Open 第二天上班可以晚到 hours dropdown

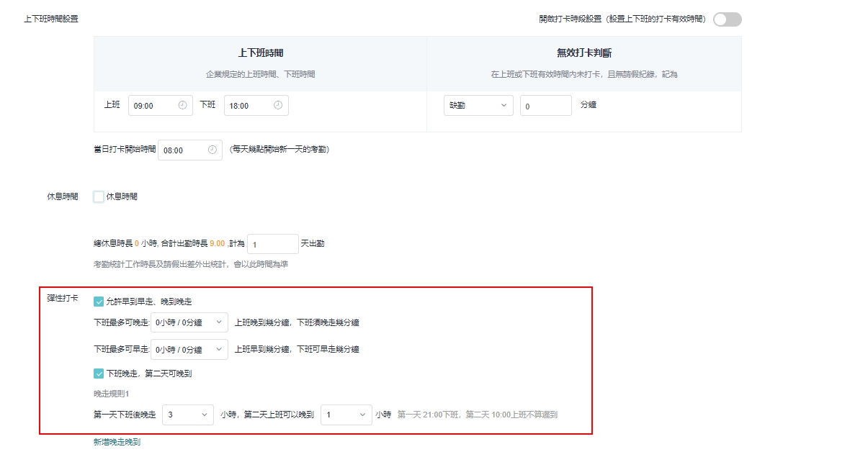coord(346,415)
